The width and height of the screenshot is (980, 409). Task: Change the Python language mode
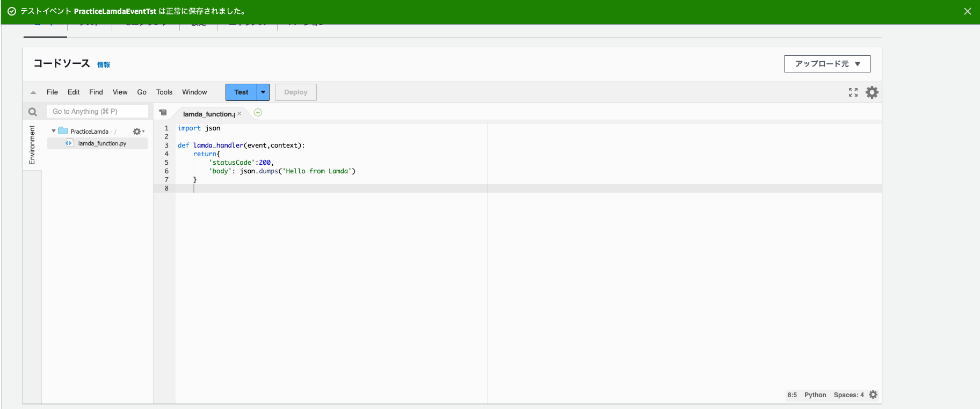(x=815, y=395)
